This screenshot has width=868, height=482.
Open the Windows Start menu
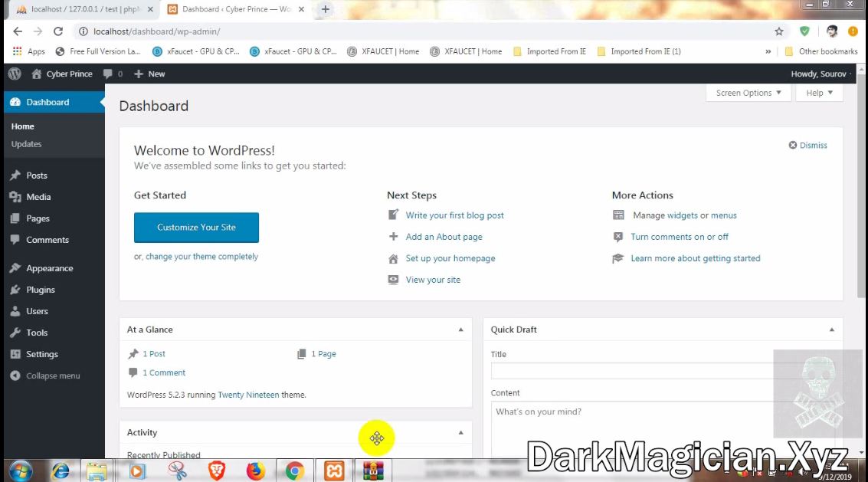coord(21,471)
